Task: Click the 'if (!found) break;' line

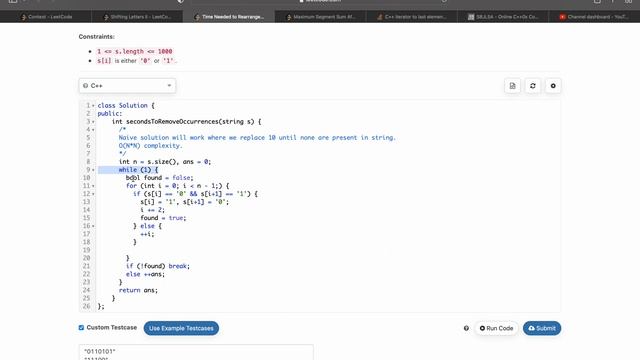Action: (158, 266)
